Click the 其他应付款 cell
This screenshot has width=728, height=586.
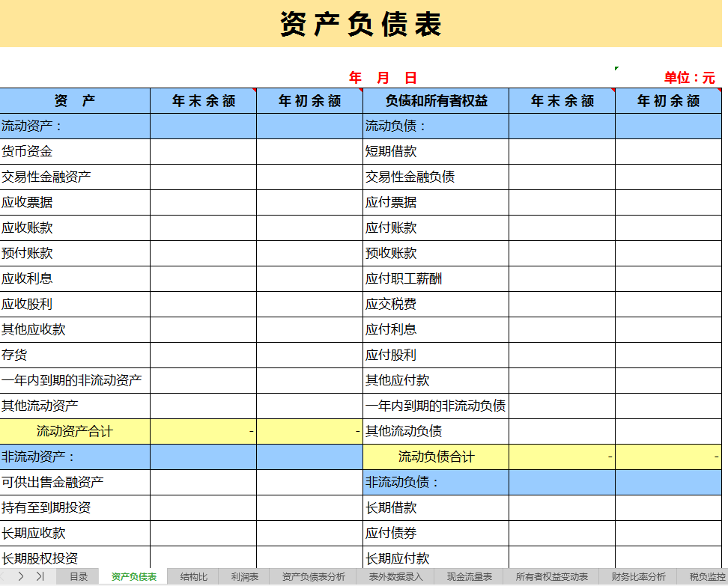coord(436,381)
